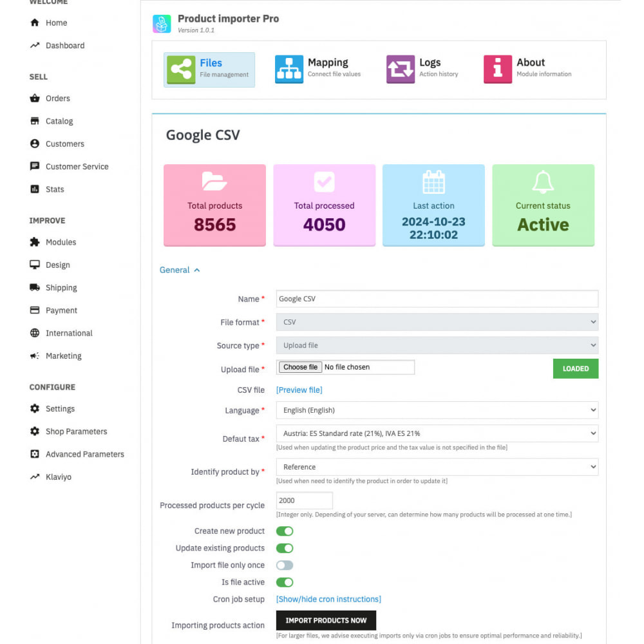Image resolution: width=644 pixels, height=644 pixels.
Task: Open the File format dropdown
Action: pyautogui.click(x=437, y=322)
